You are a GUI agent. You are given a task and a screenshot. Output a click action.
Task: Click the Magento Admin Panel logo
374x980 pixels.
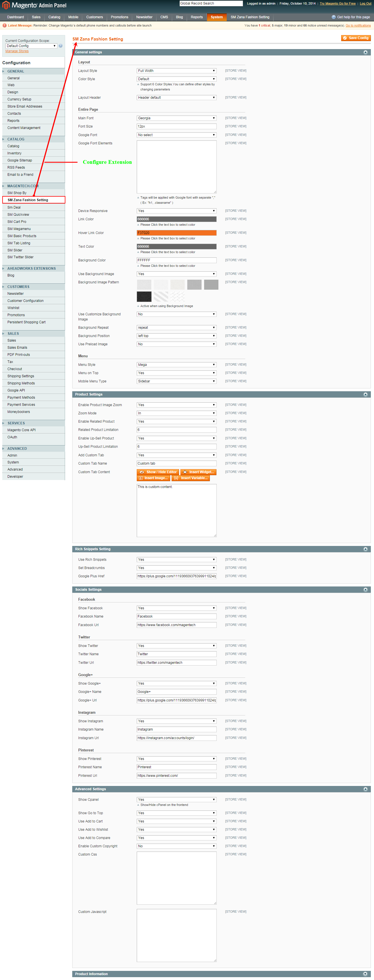point(35,5)
